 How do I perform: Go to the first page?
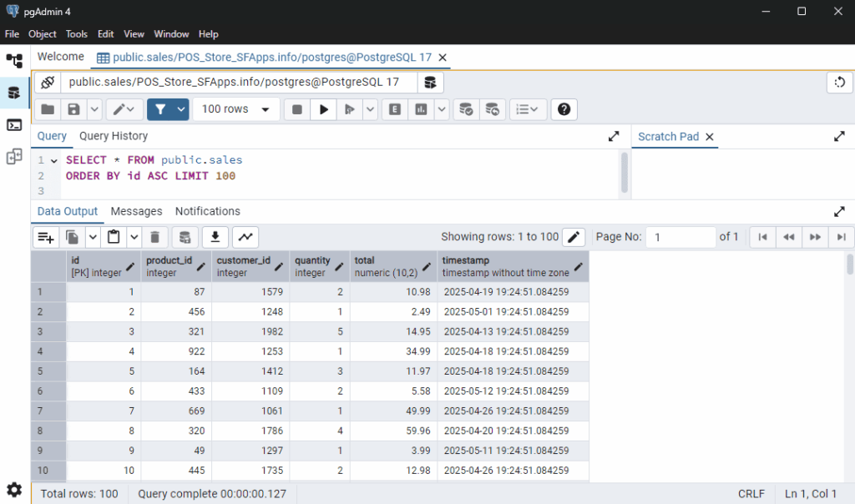click(762, 237)
